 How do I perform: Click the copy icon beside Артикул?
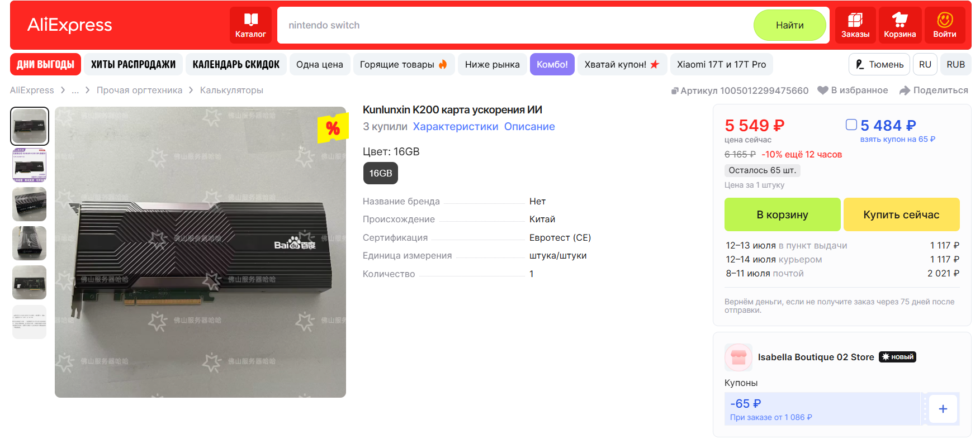click(x=675, y=91)
